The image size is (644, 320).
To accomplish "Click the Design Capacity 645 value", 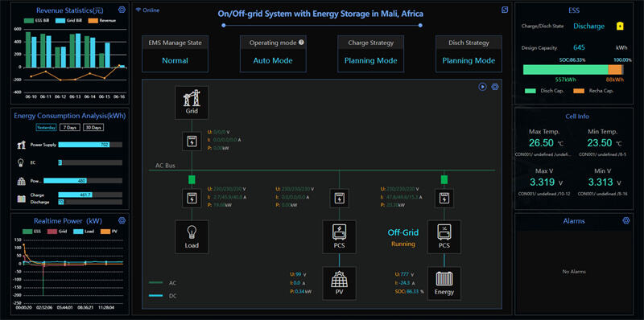I will pyautogui.click(x=579, y=47).
